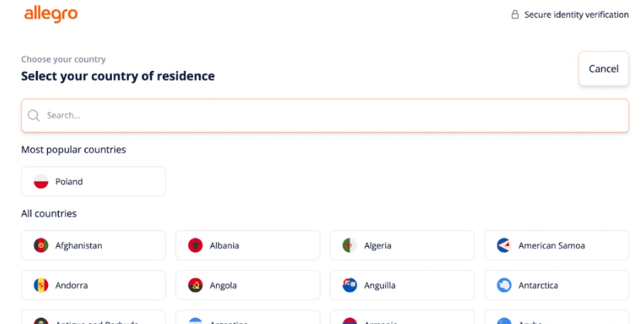Select Poland from most popular countries
The width and height of the screenshot is (644, 324).
93,182
